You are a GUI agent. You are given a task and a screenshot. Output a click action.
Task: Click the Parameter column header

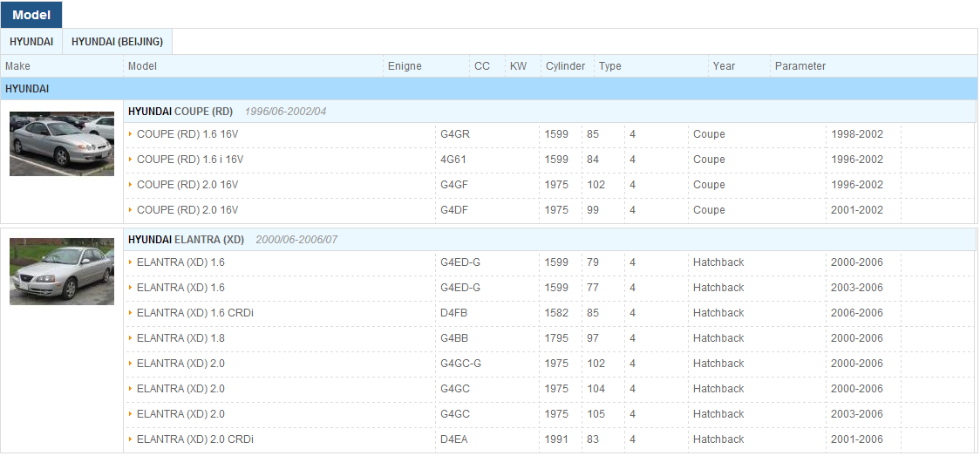[x=800, y=66]
